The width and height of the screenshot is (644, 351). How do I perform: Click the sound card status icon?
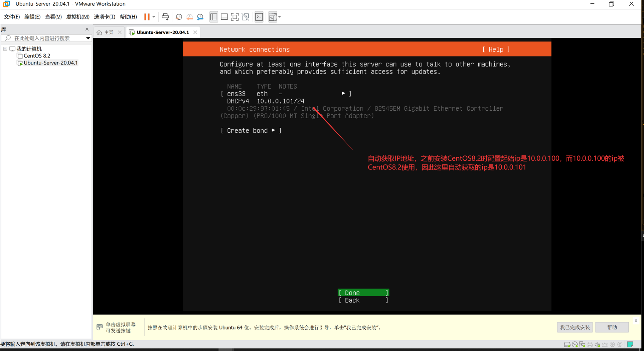pyautogui.click(x=598, y=345)
